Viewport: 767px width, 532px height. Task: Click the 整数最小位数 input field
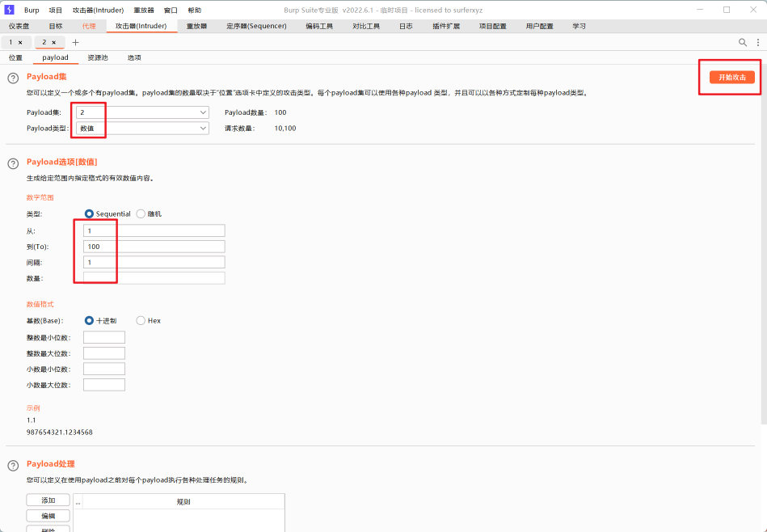point(104,337)
